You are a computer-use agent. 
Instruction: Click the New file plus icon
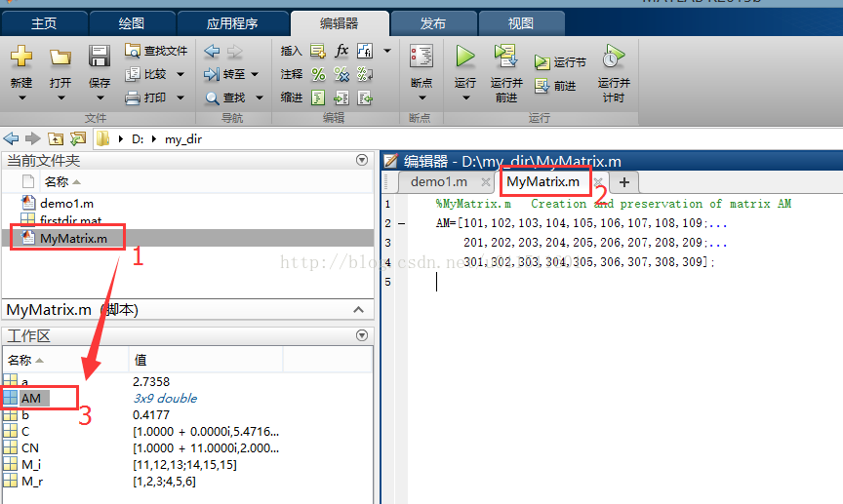(x=20, y=56)
